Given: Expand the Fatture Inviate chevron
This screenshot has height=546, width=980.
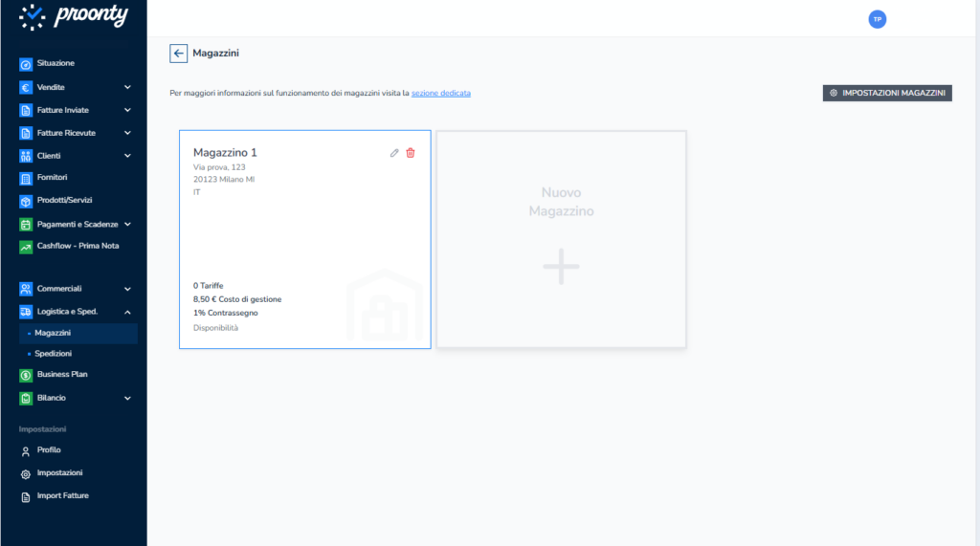Looking at the screenshot, I should (127, 110).
